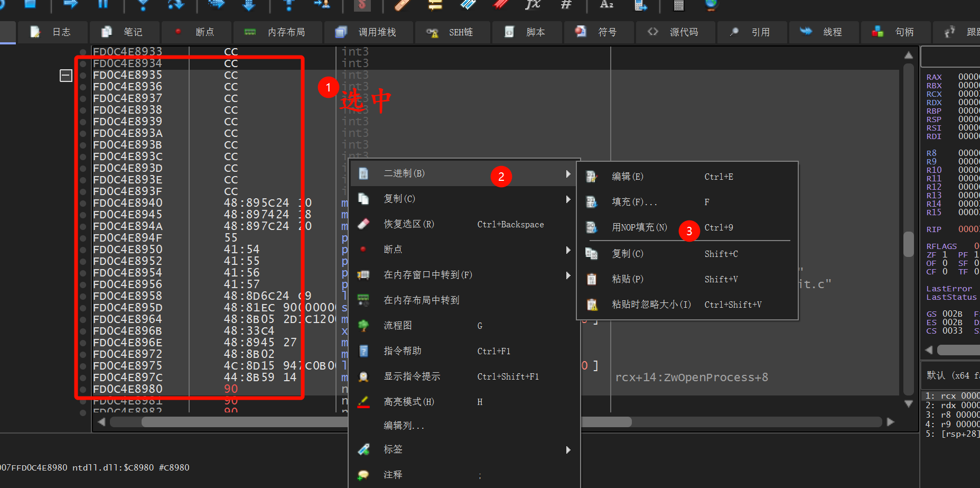
Task: Expand the Follow in dump (在内存窗口中转到) submenu arrow
Action: click(568, 275)
